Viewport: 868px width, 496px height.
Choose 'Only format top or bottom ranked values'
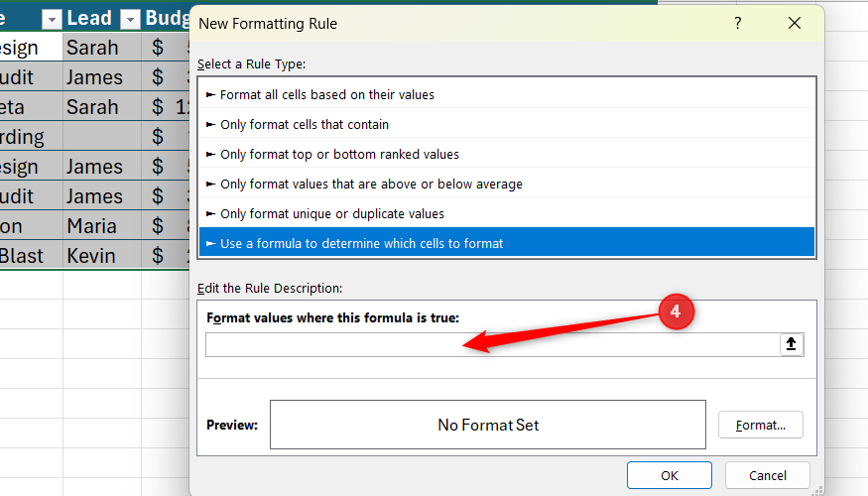pyautogui.click(x=507, y=155)
